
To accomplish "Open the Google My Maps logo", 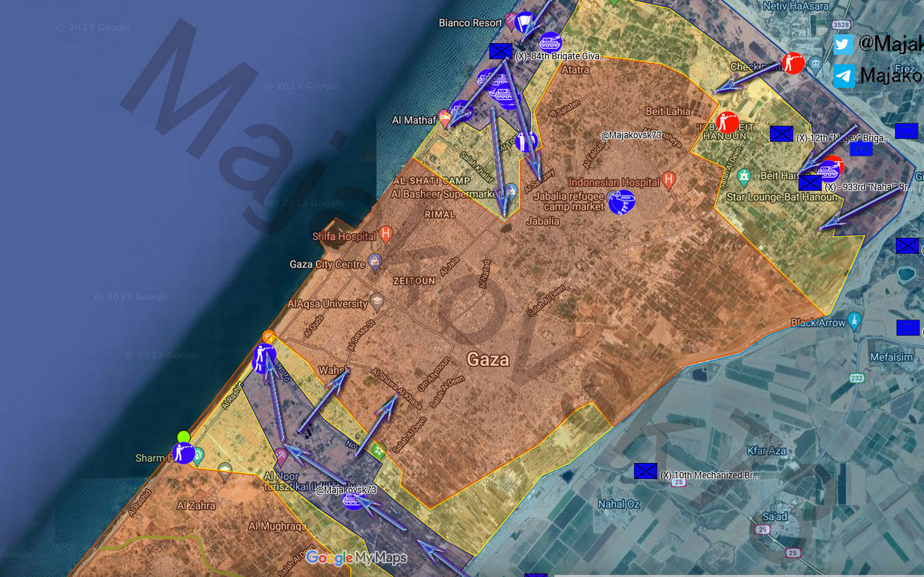I will (x=357, y=558).
